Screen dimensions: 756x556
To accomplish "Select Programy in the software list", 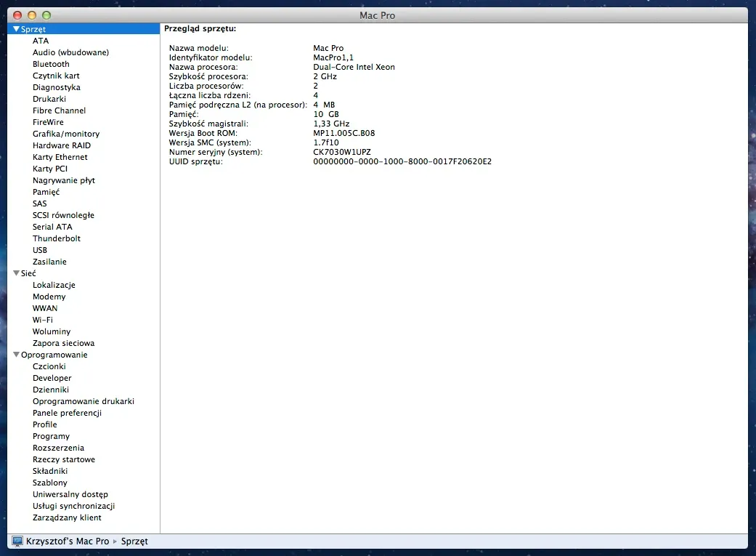I will coord(51,436).
